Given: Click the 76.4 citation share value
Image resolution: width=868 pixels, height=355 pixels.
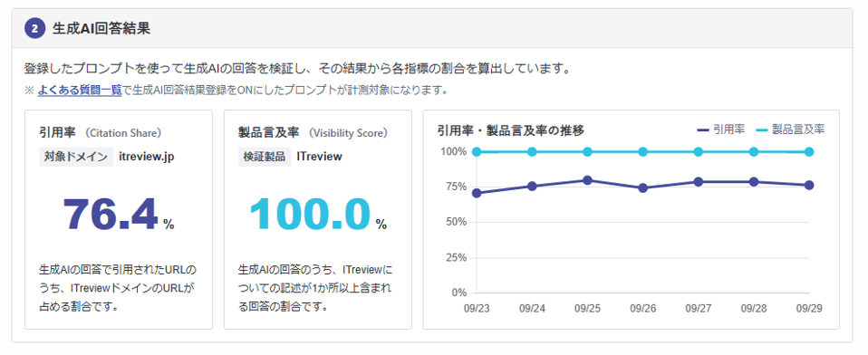Looking at the screenshot, I should click(x=111, y=215).
